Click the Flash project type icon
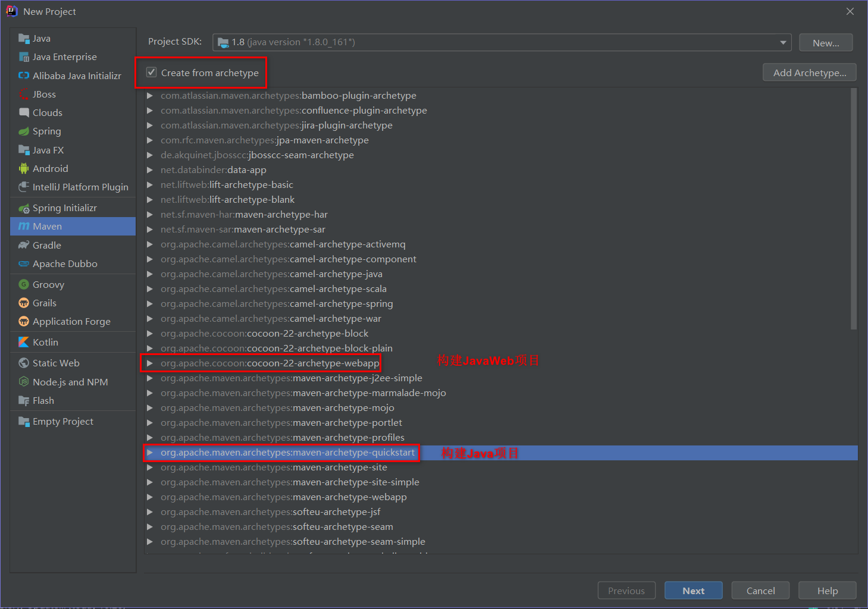This screenshot has width=868, height=609. pyautogui.click(x=24, y=401)
